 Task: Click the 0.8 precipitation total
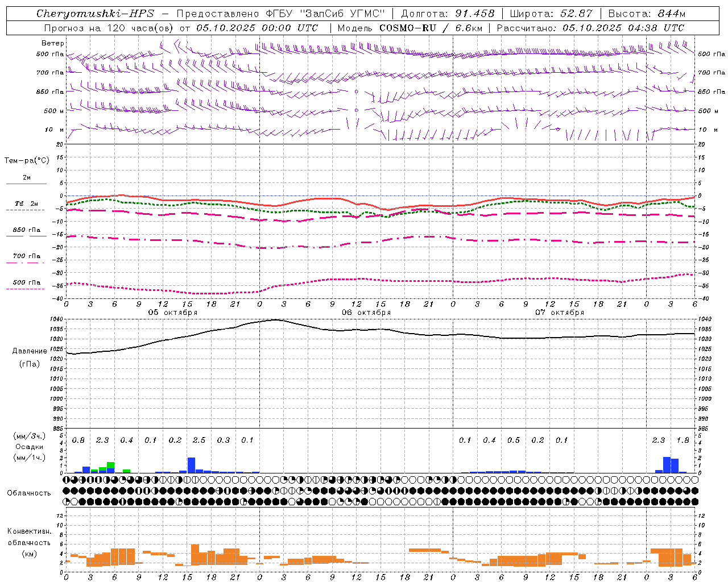pyautogui.click(x=78, y=440)
